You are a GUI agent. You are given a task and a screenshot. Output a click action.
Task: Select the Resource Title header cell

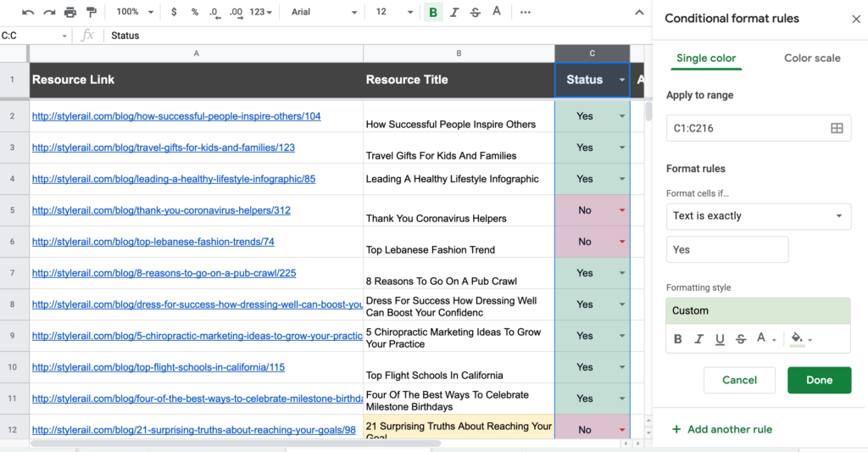459,80
